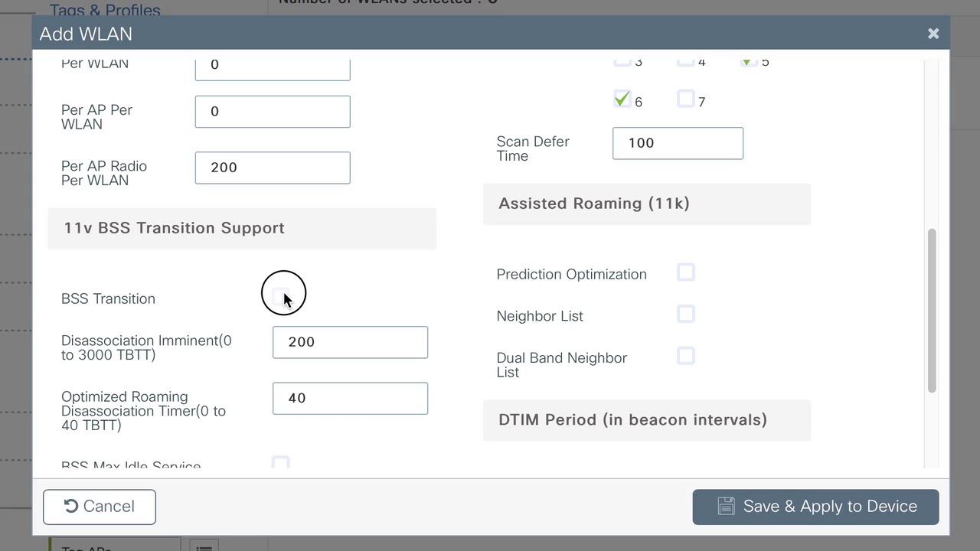Click the Scan Defer Time label

click(x=533, y=148)
